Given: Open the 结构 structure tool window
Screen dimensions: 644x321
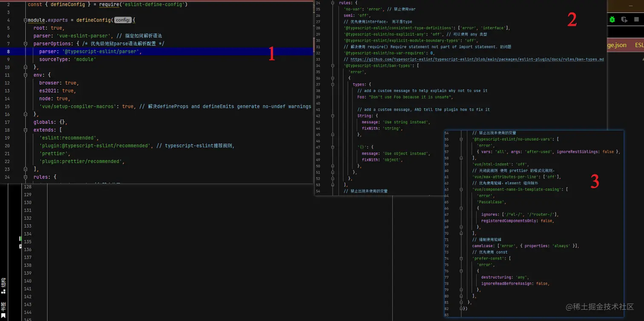Looking at the screenshot, I should 3,286.
